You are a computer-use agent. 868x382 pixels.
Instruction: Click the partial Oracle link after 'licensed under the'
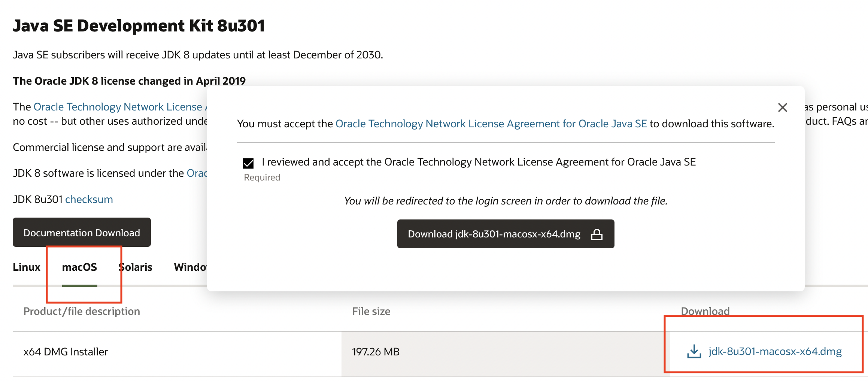coord(197,173)
